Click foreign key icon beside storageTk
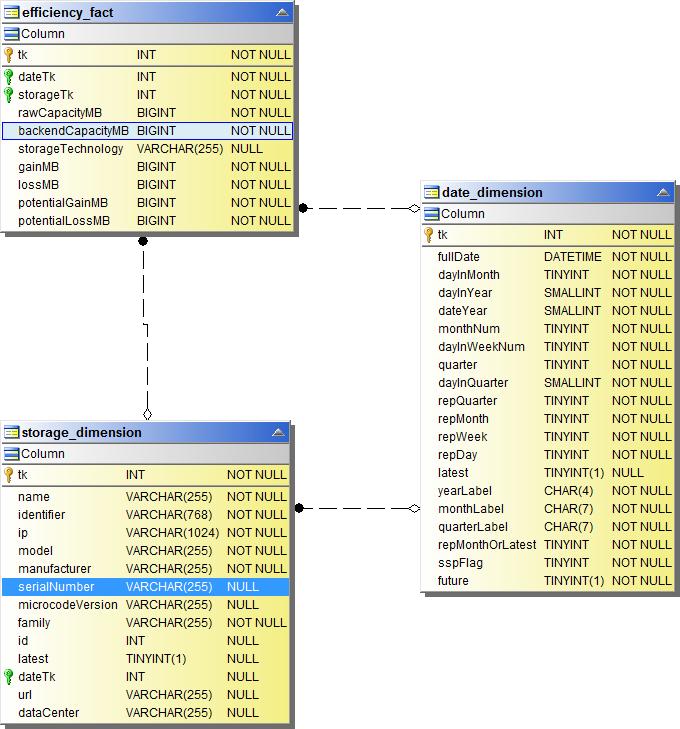The height and width of the screenshot is (729, 680). pyautogui.click(x=8, y=95)
